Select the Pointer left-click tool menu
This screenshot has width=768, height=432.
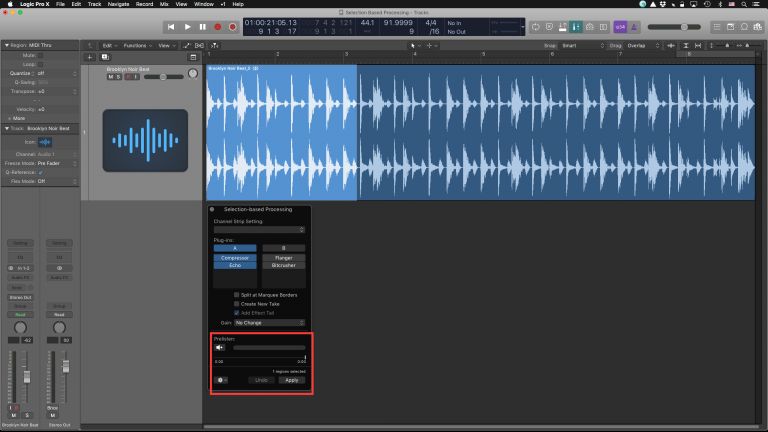414,46
